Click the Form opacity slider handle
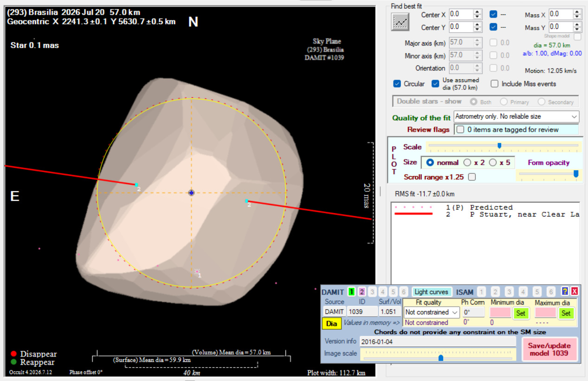Screen dimensions: 588x381 tap(576, 173)
